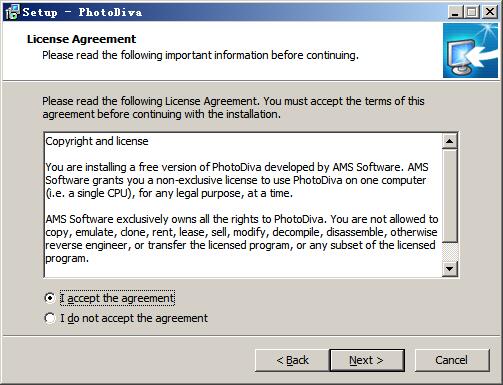503x385 pixels.
Task: Click the license scrollbar up arrow
Action: (449, 141)
